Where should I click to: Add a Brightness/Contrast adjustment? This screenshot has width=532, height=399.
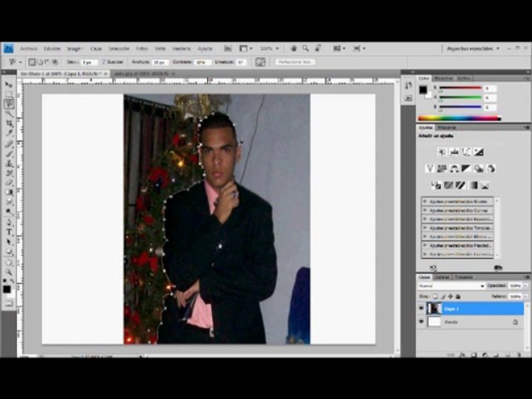point(442,152)
